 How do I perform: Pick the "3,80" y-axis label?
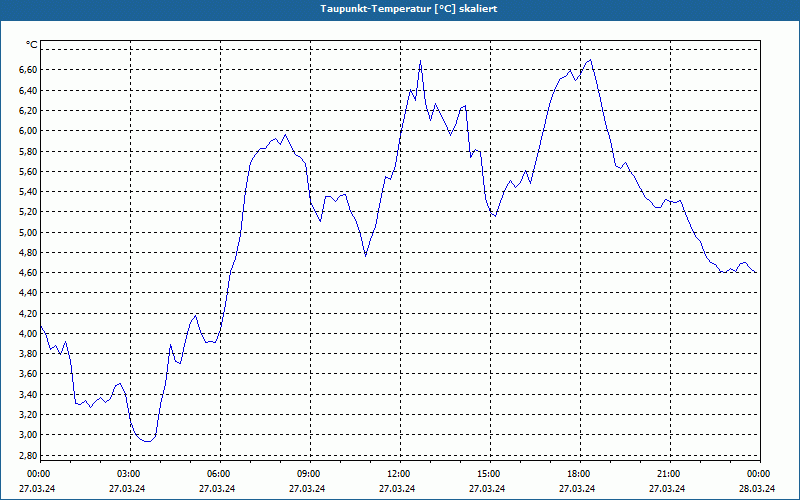pos(29,354)
